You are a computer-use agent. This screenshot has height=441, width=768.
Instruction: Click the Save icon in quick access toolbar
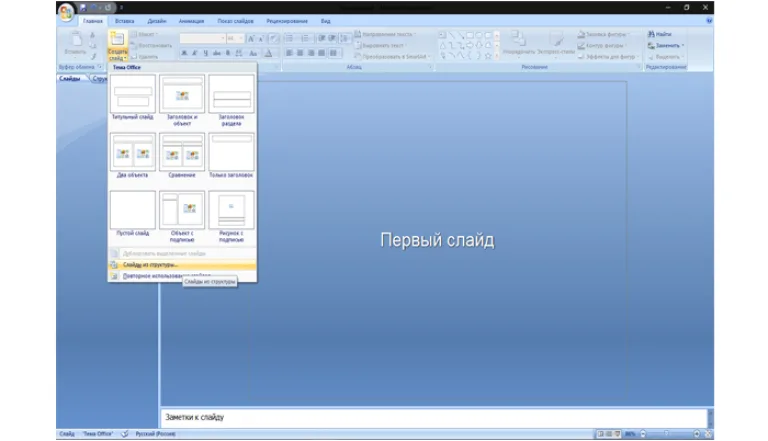tap(83, 7)
